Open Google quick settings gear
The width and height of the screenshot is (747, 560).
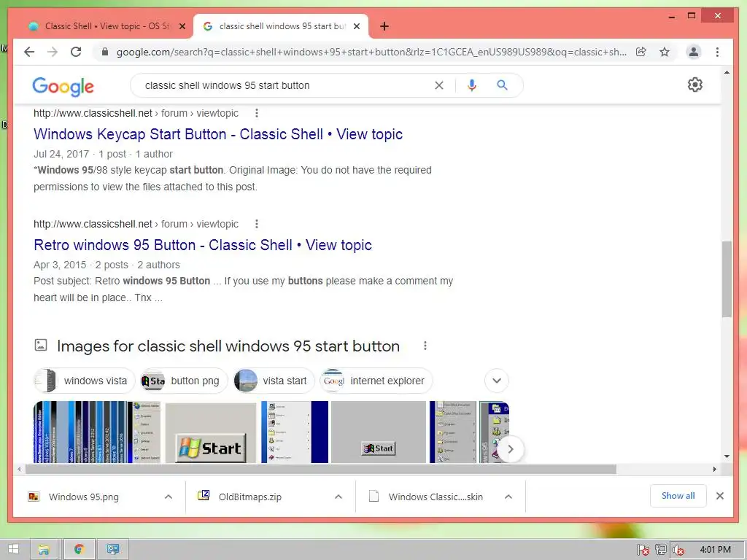[695, 85]
